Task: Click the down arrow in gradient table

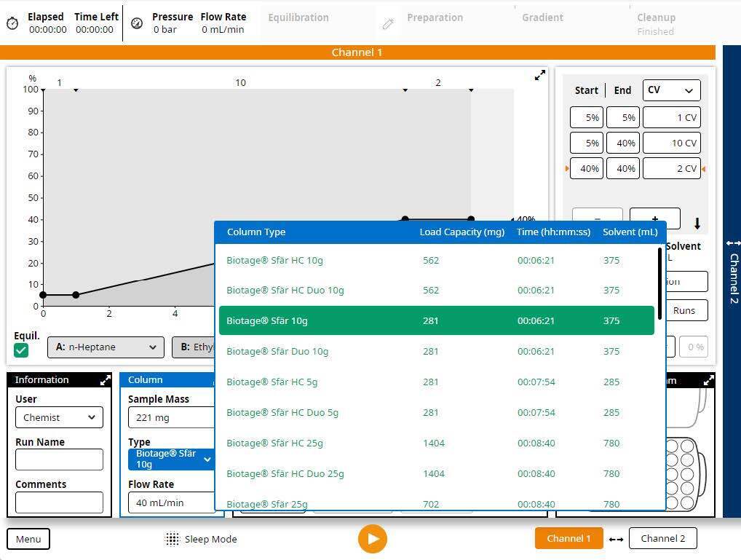Action: 697,224
